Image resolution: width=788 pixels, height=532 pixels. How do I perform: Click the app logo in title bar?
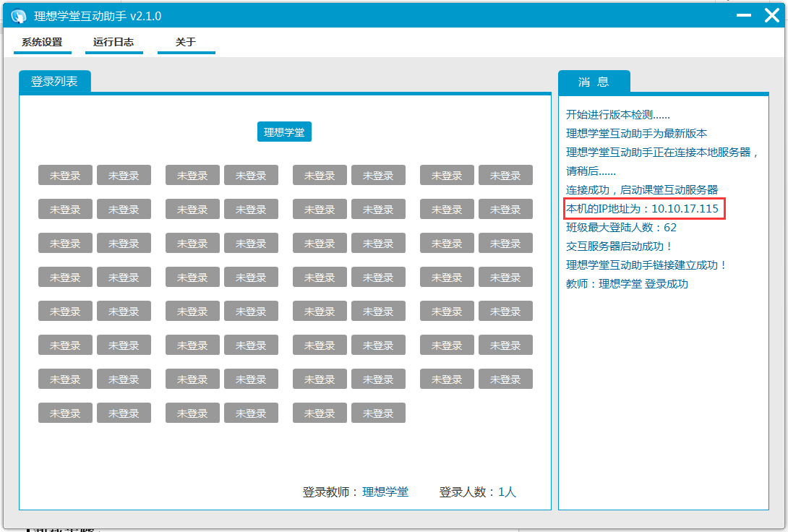pos(19,16)
